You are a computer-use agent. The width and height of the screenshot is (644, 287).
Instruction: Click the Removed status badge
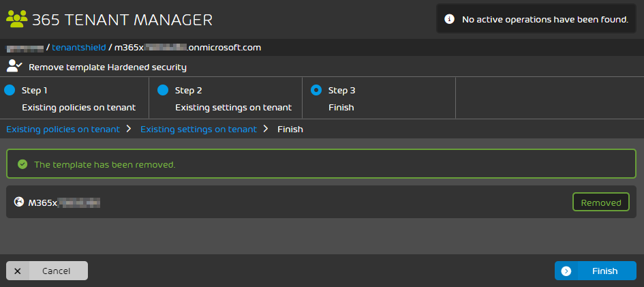(601, 202)
